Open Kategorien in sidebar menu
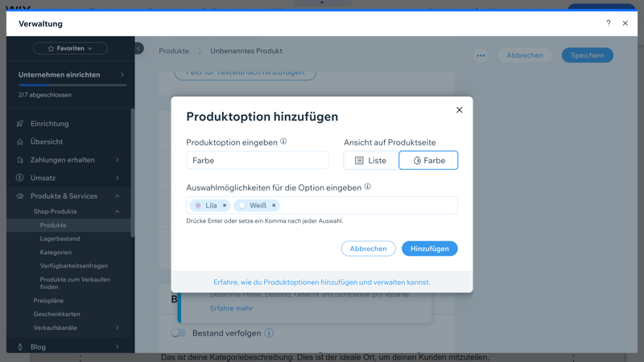The width and height of the screenshot is (644, 362). pos(56,253)
